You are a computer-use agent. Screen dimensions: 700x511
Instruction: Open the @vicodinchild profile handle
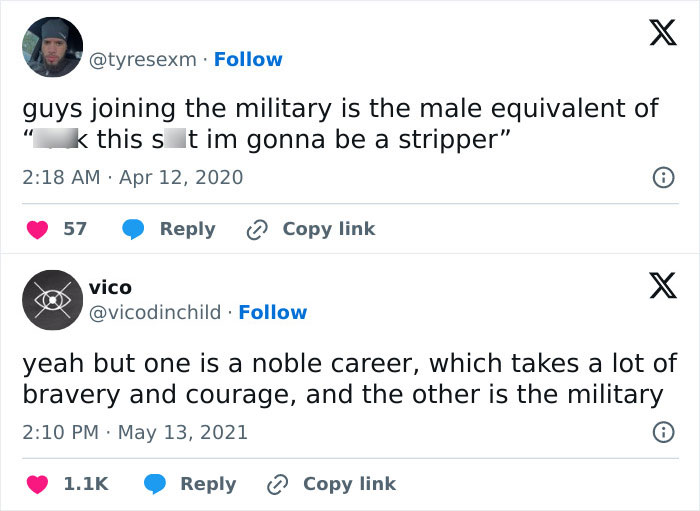pos(155,312)
